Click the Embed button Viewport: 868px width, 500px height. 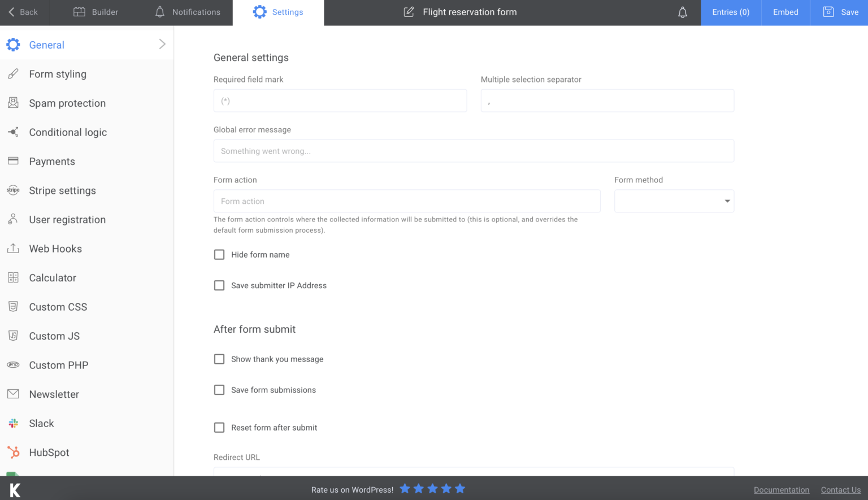pyautogui.click(x=785, y=11)
